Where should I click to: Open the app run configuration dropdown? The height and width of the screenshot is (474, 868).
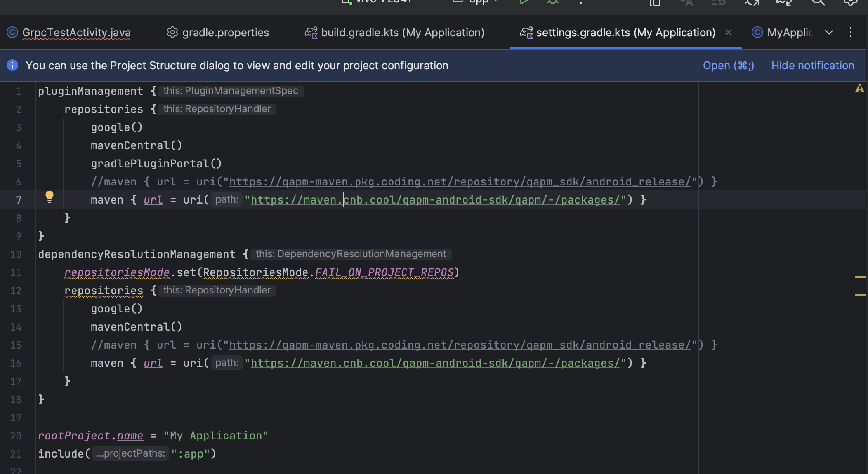coord(479,2)
